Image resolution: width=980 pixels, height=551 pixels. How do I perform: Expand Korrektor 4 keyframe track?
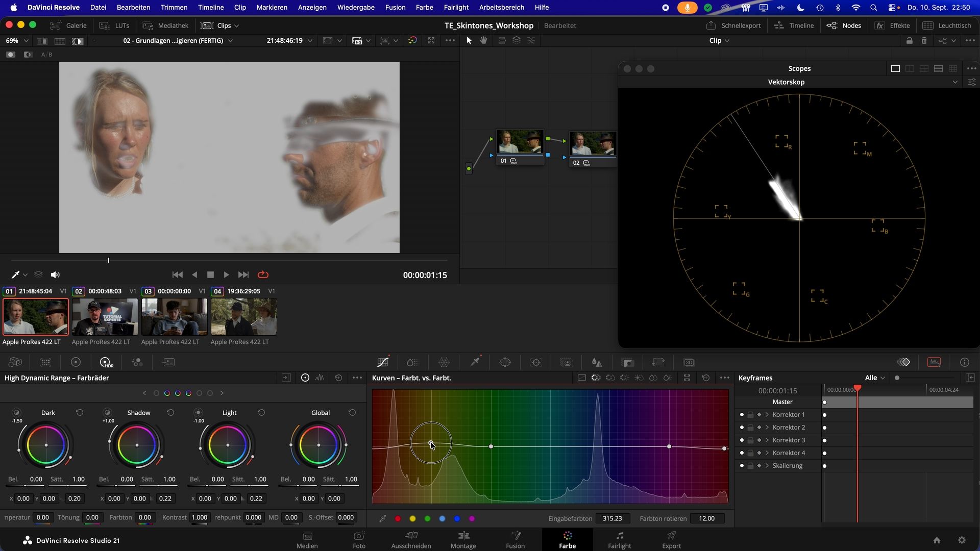pyautogui.click(x=767, y=453)
